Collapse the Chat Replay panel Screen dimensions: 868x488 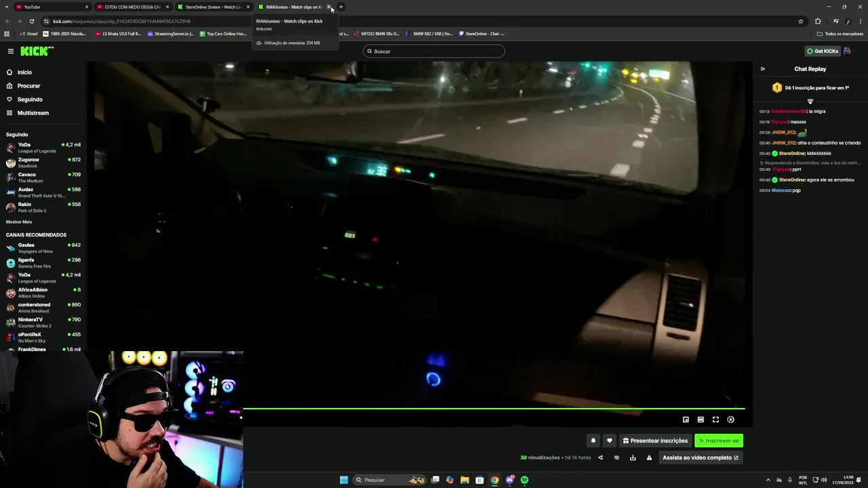(762, 69)
